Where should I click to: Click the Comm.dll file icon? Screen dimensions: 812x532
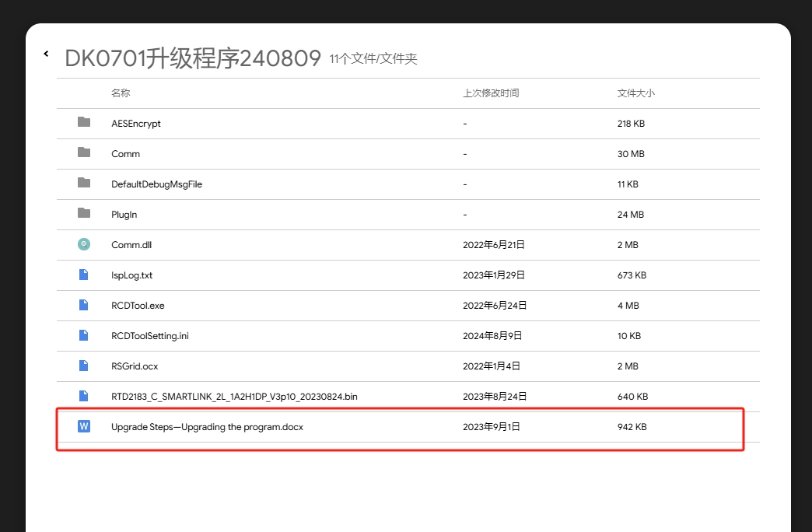tap(84, 244)
